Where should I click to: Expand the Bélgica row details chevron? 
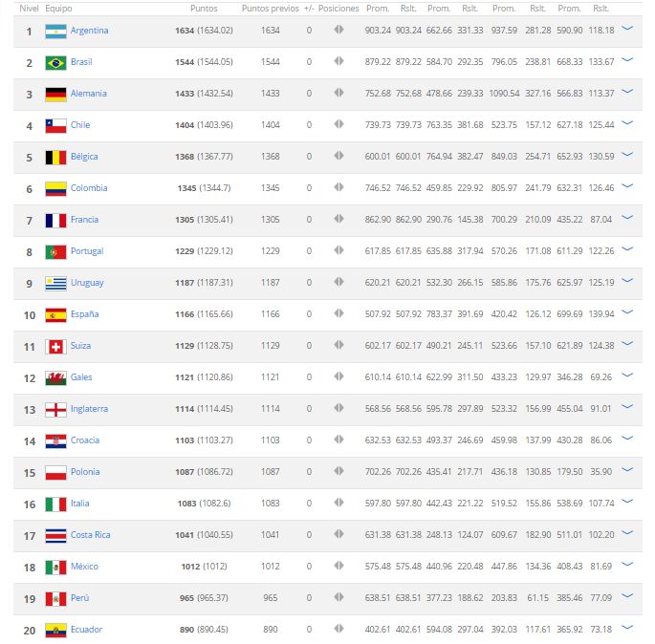627,155
